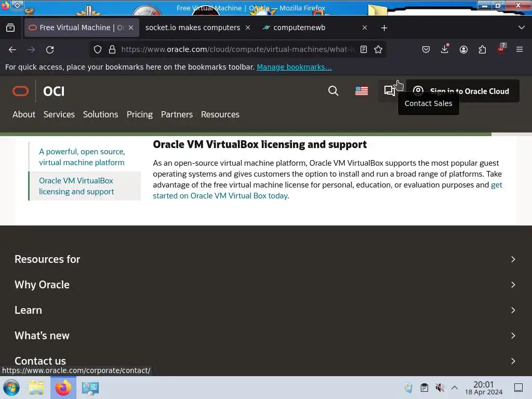Viewport: 532px width, 399px height.
Task: Click the taskbar clock and date
Action: coord(484,388)
